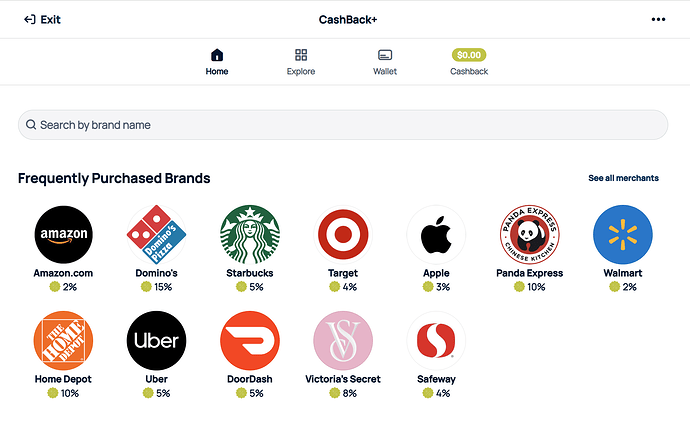Select the Panda Express logo
Viewport: 690px width, 425px height.
(x=530, y=234)
